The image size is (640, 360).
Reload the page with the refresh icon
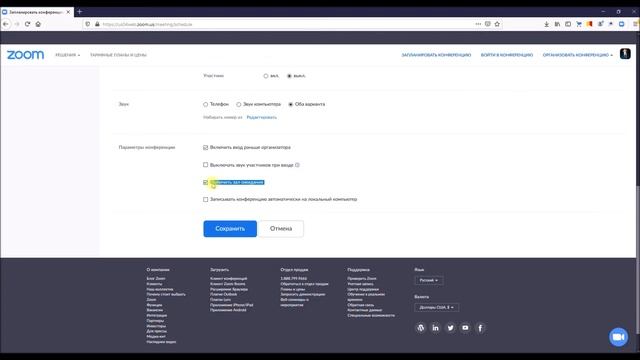tap(27, 24)
